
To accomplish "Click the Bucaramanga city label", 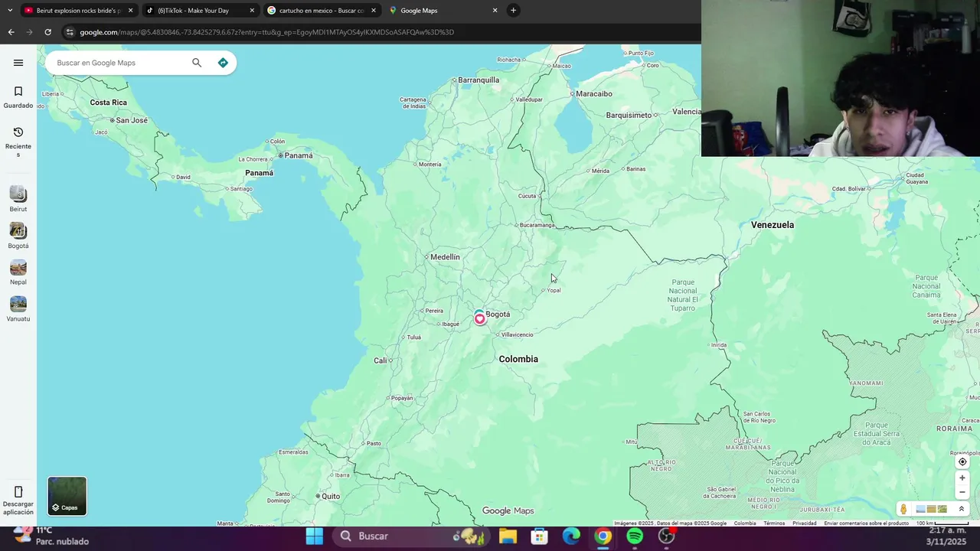I will (537, 225).
